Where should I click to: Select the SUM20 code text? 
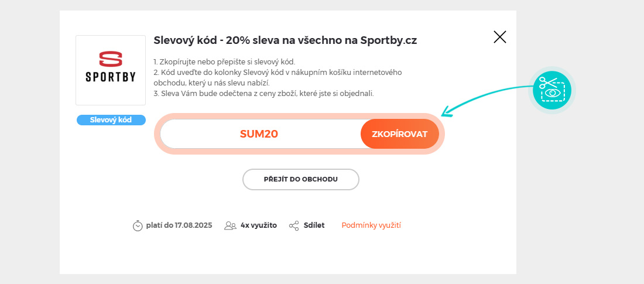(259, 134)
